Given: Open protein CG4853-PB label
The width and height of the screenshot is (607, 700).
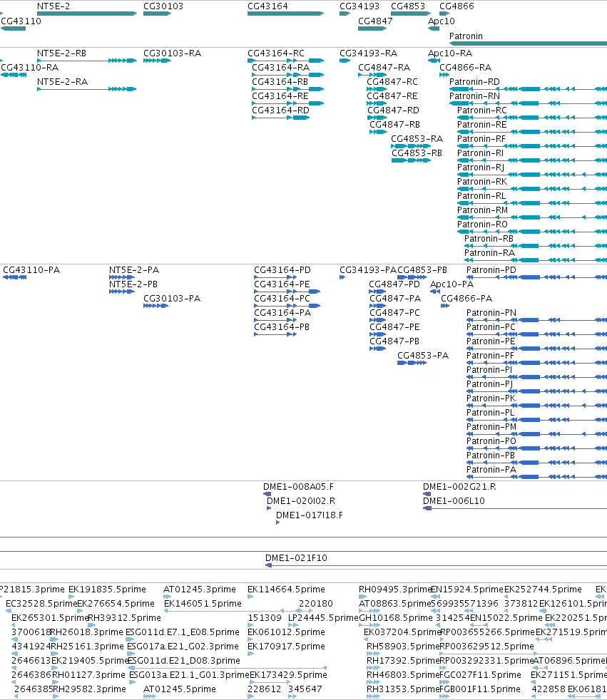Looking at the screenshot, I should coord(422,270).
